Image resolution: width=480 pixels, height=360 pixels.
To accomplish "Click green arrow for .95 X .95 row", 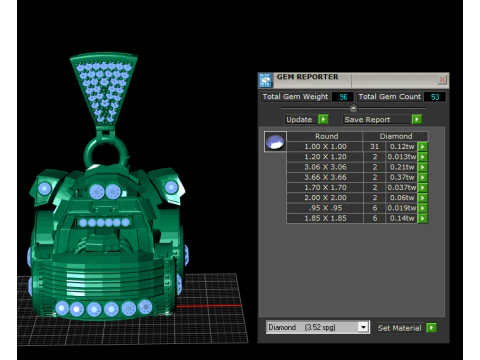I will coord(423,208).
